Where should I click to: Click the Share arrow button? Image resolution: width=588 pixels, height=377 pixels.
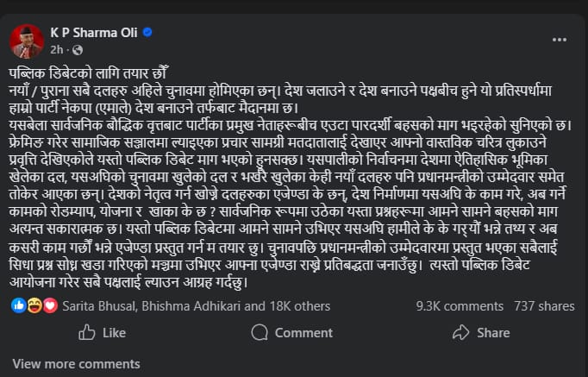pos(482,332)
